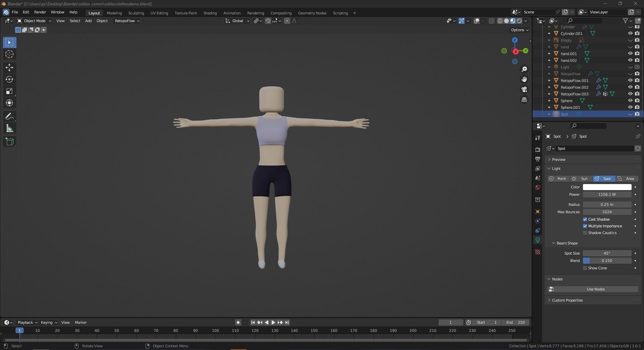Toggle Cast Shadow checkbox
The image size is (644, 350).
click(x=585, y=219)
